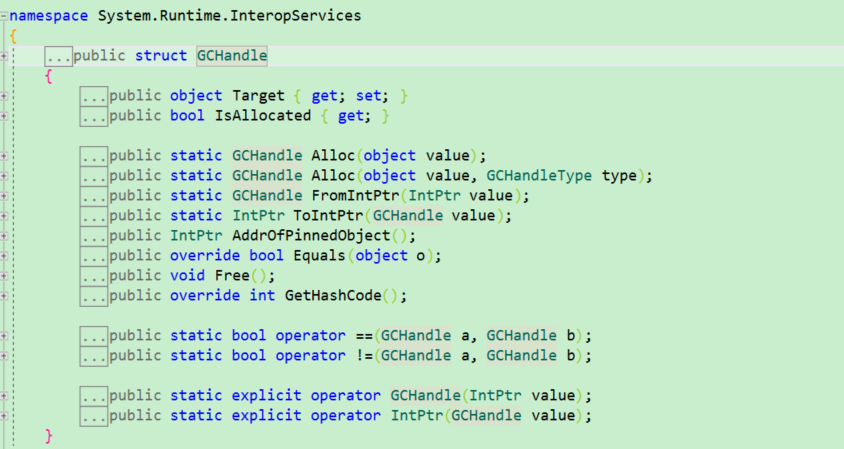The width and height of the screenshot is (844, 449).
Task: Click the AddrOfPinnedObject method name
Action: pyautogui.click(x=311, y=235)
